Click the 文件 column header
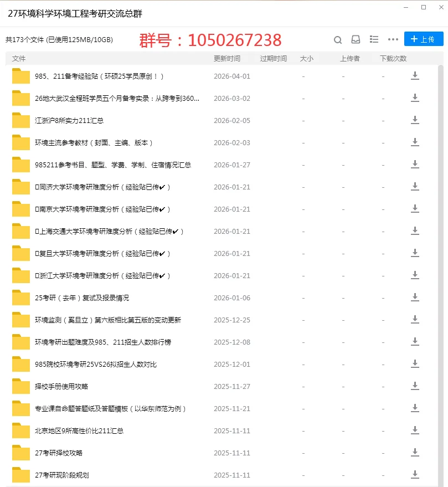The image size is (448, 487). [18, 58]
